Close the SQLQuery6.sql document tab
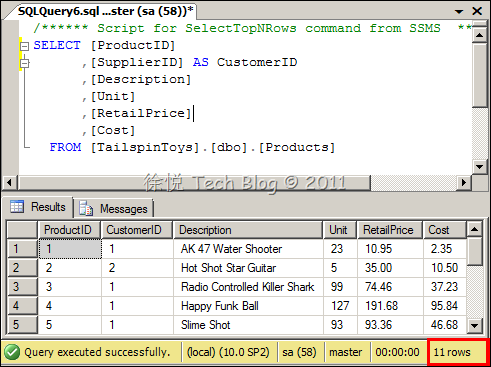This screenshot has height=367, width=491. 477,11
